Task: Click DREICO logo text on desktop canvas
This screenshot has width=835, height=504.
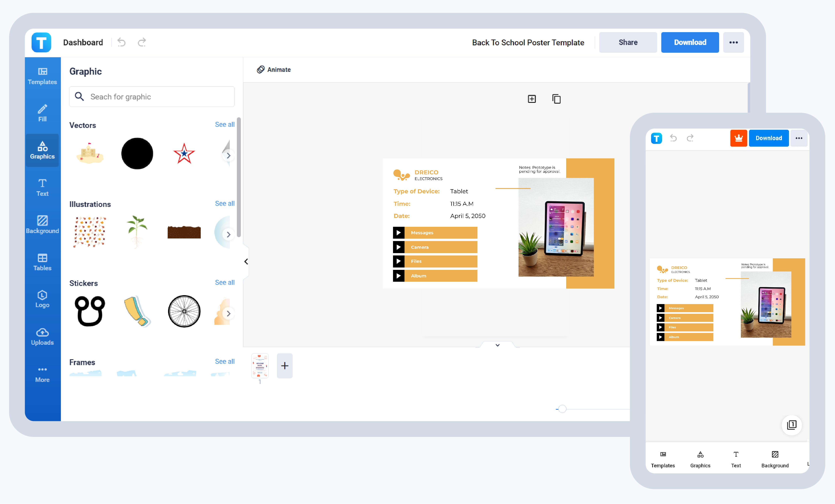Action: [426, 172]
